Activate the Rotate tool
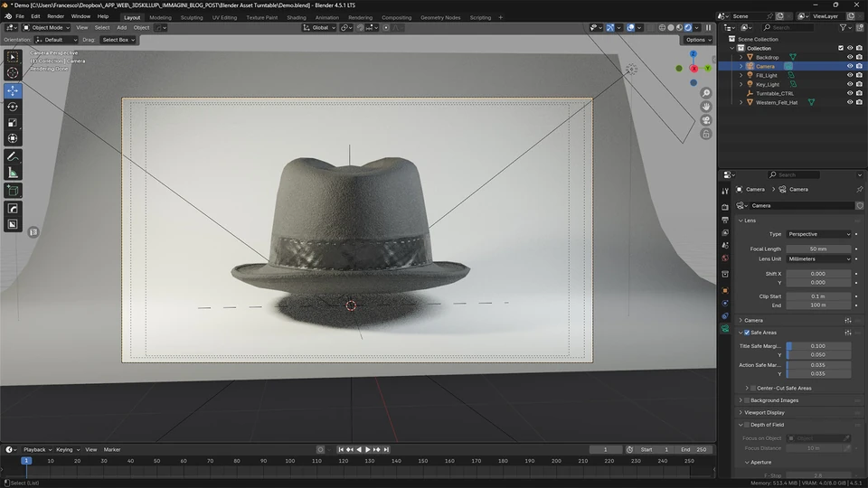This screenshot has width=868, height=488. [13, 107]
